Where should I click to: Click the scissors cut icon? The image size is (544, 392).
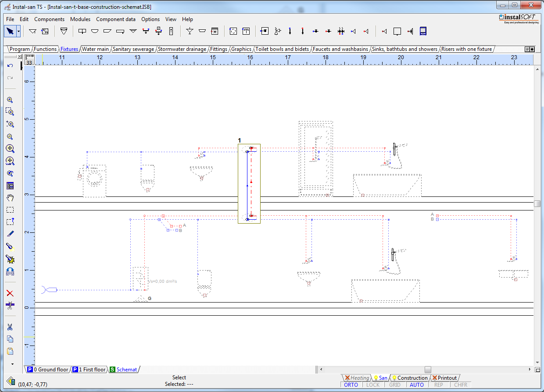(10, 327)
